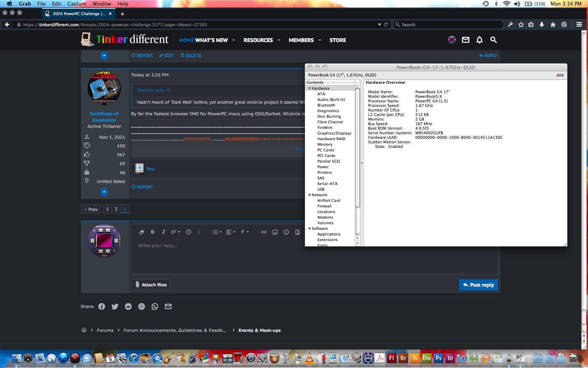The width and height of the screenshot is (588, 368).
Task: Open RESOURCES navigation tab
Action: coord(258,40)
